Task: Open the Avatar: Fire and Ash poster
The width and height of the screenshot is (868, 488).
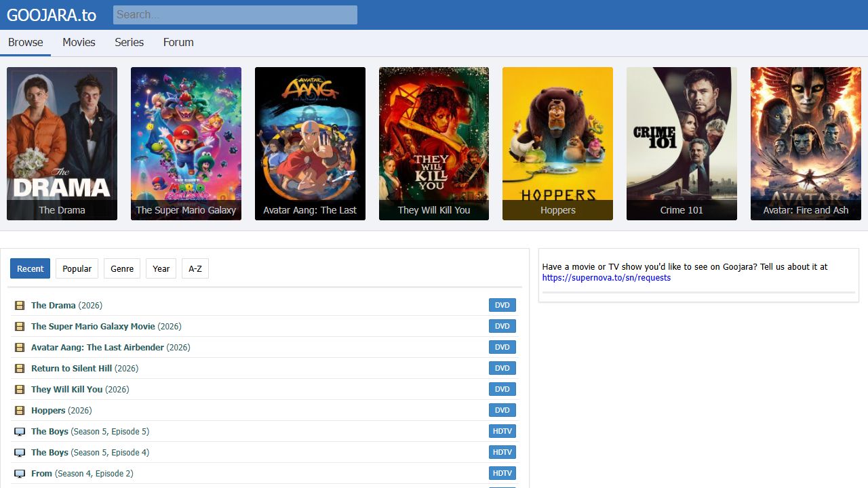Action: tap(806, 144)
